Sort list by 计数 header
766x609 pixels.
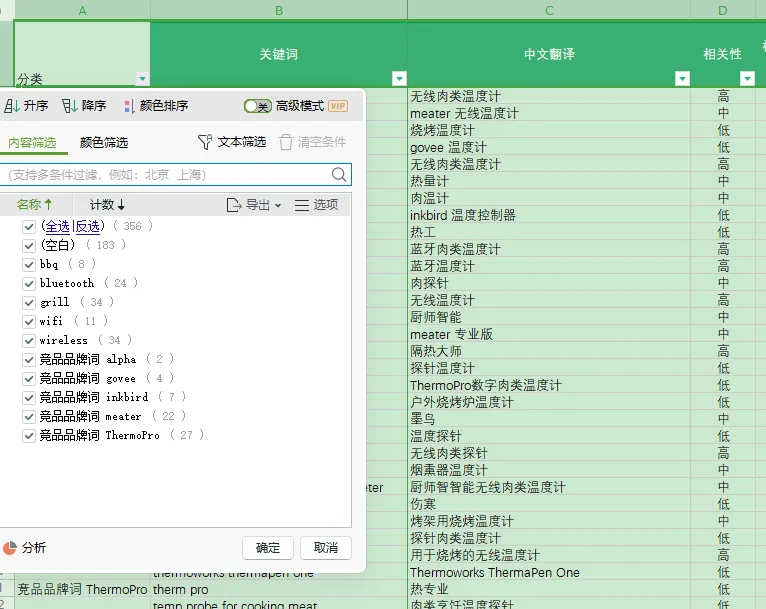point(107,205)
